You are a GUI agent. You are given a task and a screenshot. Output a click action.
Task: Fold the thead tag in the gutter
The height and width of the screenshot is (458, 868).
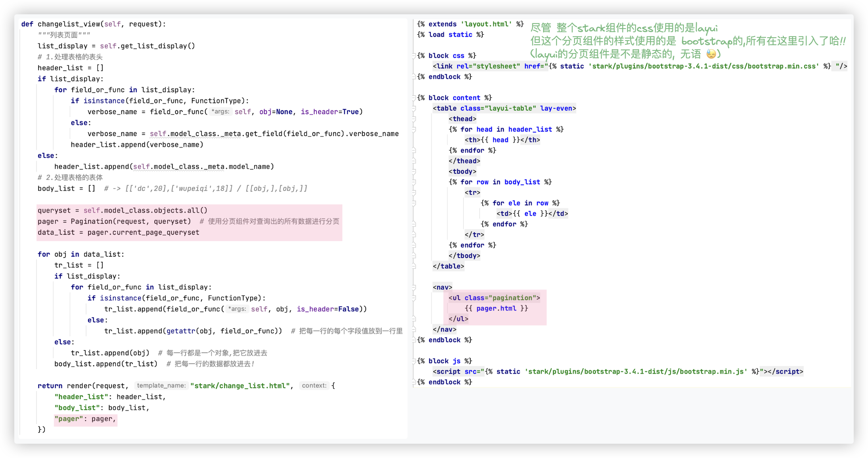click(414, 119)
